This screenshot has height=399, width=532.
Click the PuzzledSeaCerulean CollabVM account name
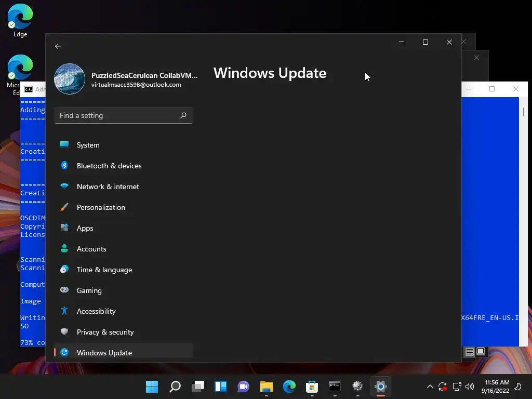tap(144, 75)
